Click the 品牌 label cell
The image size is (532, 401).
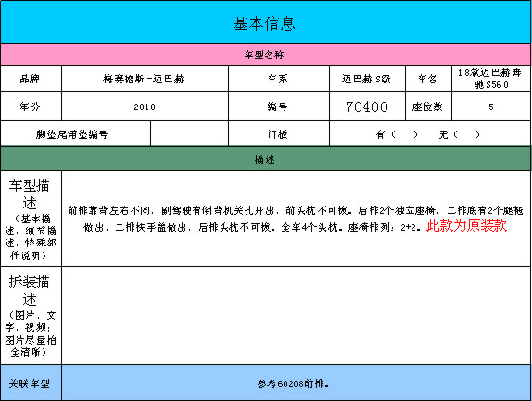(31, 79)
